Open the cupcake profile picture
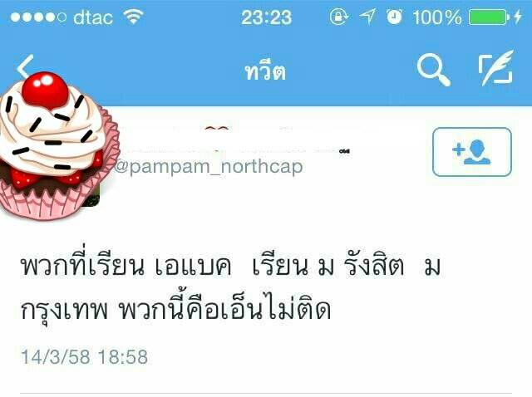This screenshot has height=397, width=532. point(57,146)
